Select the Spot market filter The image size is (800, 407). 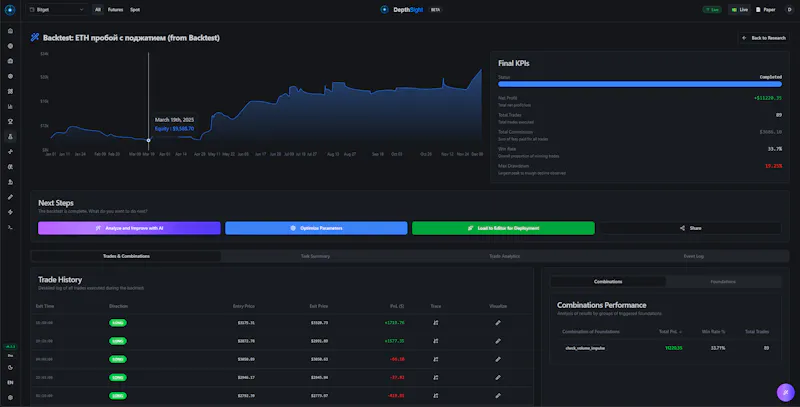[135, 10]
